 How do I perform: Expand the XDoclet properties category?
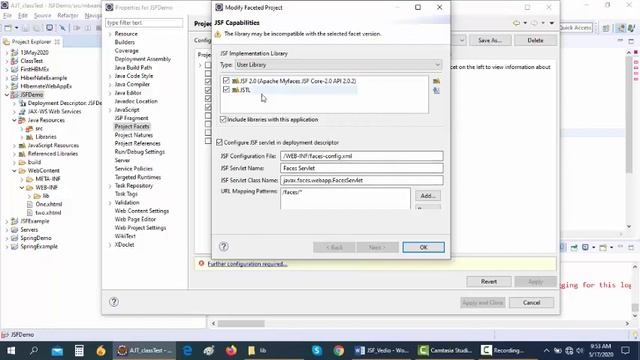(x=110, y=245)
